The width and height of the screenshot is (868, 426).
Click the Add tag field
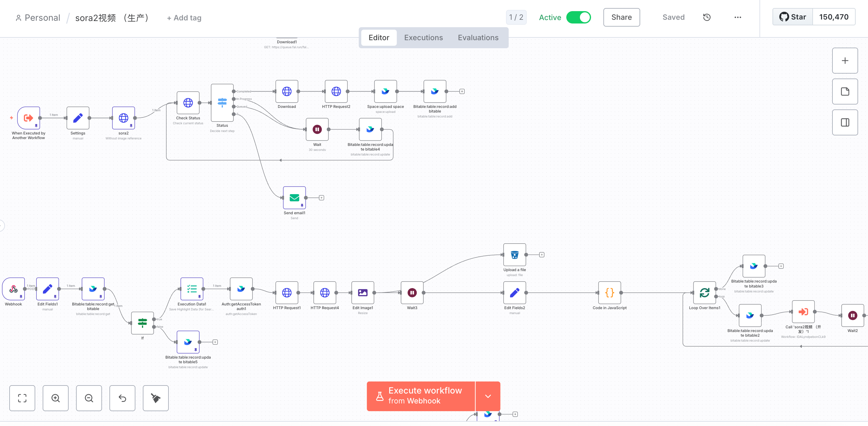click(184, 18)
